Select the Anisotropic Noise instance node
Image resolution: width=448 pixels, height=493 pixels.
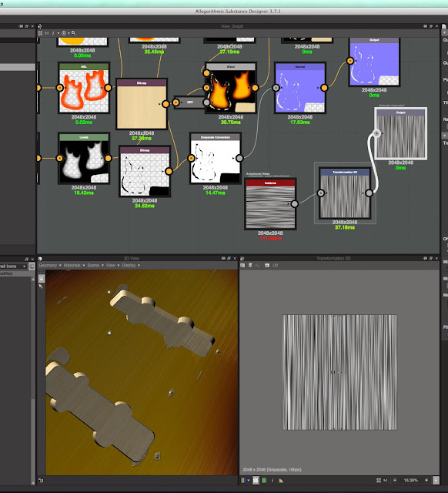click(x=270, y=204)
